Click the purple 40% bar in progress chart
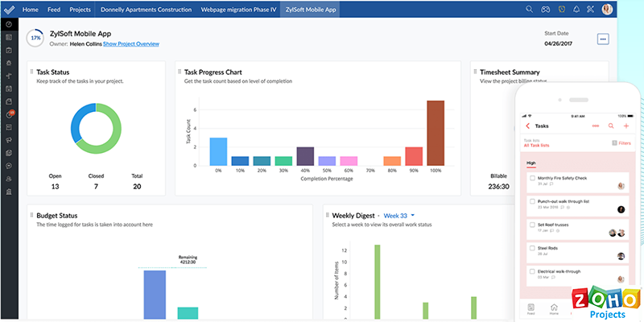Screen dimensions: 644x322 tap(305, 156)
